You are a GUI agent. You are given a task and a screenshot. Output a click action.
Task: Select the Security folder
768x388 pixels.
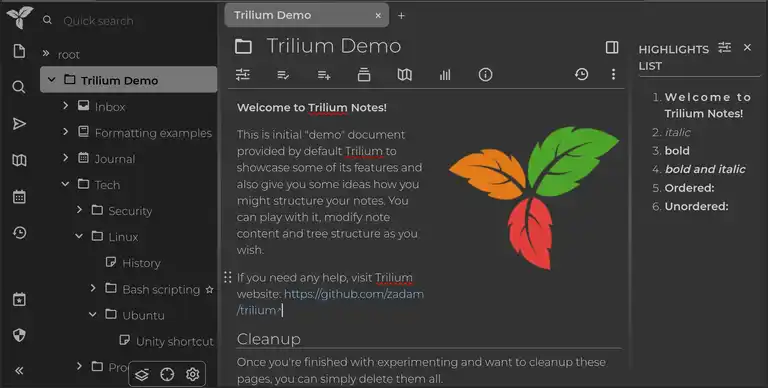(130, 211)
